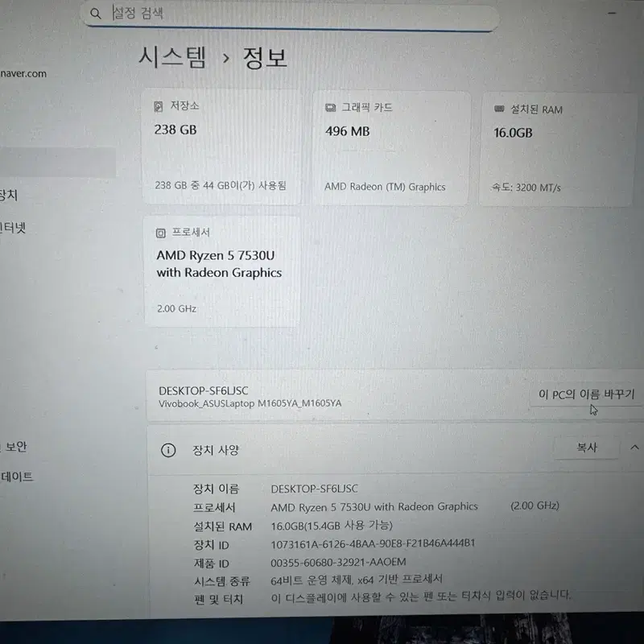This screenshot has height=644, width=644.
Task: Go back to 시스템 breadcrumb
Action: click(x=171, y=57)
